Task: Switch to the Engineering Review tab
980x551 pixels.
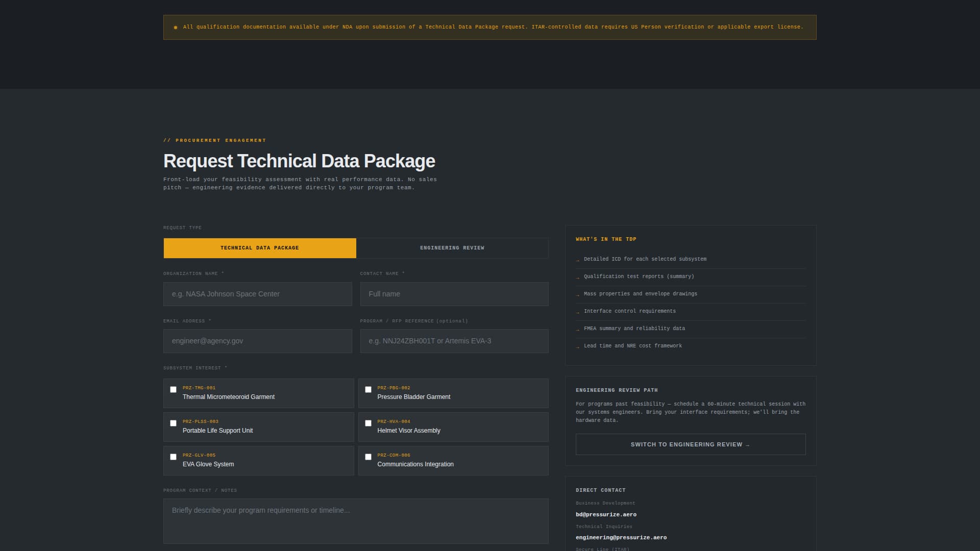Action: [452, 248]
